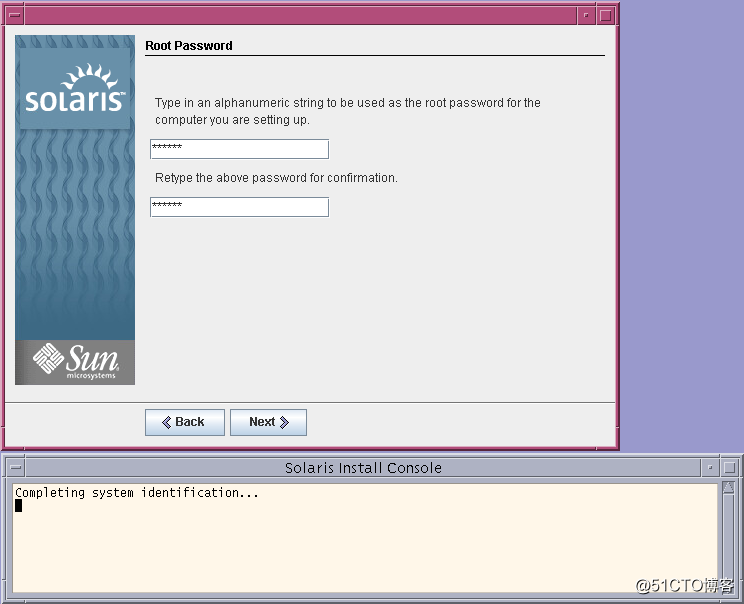Open window menu of Root Password dialog

click(x=15, y=16)
